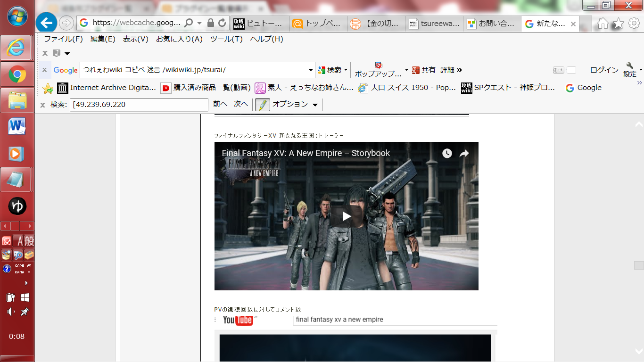Open the reading toolbar dropdown arrow

tap(67, 53)
